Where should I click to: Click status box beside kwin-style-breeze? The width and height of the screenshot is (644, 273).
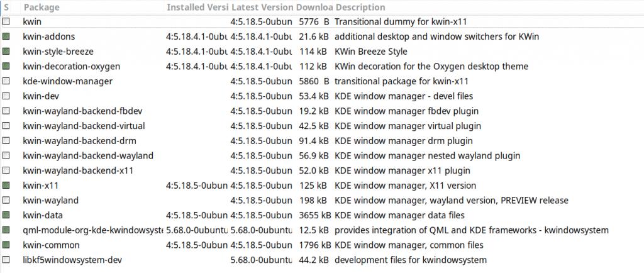click(x=6, y=52)
